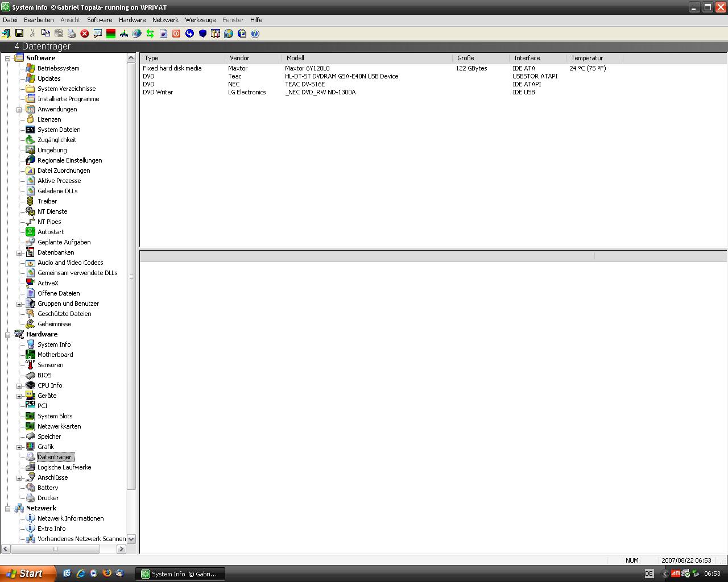728x582 pixels.
Task: Click the exit door toolbar icon
Action: click(x=6, y=34)
